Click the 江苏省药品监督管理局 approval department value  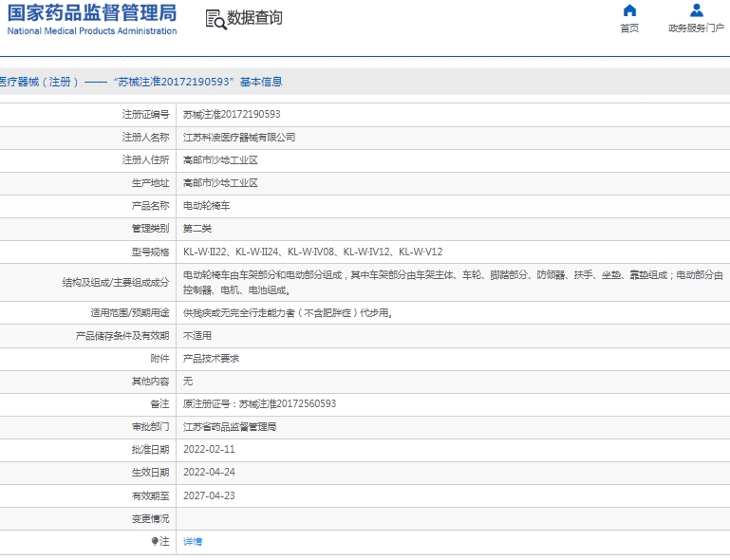coord(230,427)
